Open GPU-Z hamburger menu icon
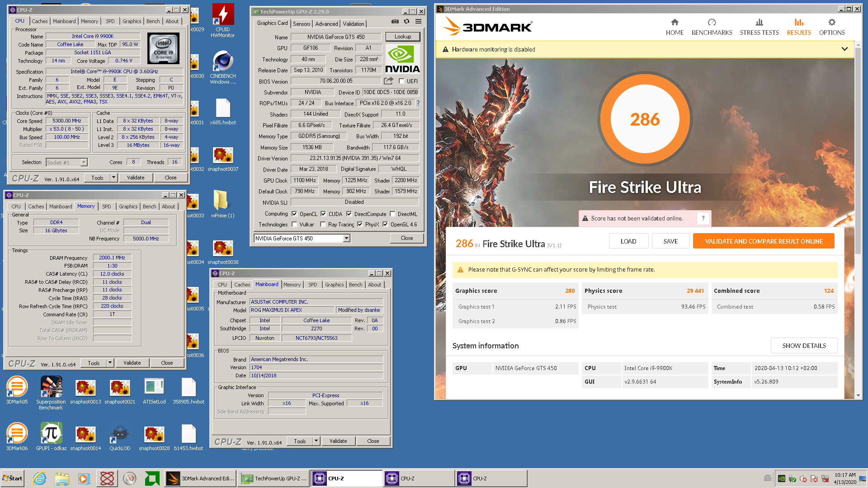The height and width of the screenshot is (488, 868). 419,21
